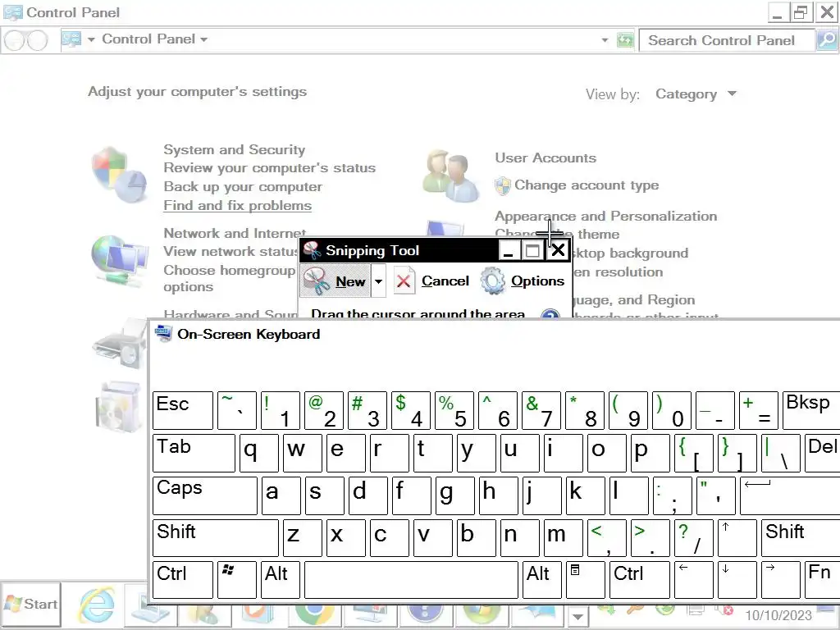Click the left arrow key on keyboard
Viewport: 840px width, 630px height.
tap(693, 580)
